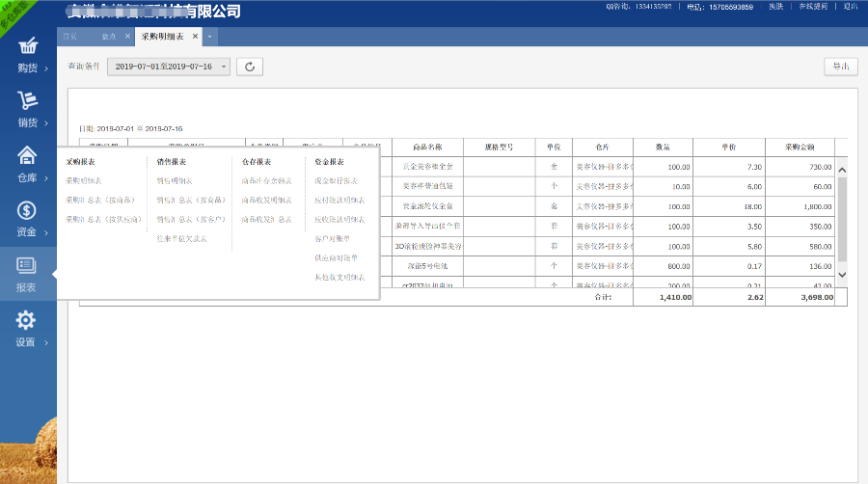Screen dimensions: 868x484
Task: Switch to the 首页 home tab
Action: (69, 37)
